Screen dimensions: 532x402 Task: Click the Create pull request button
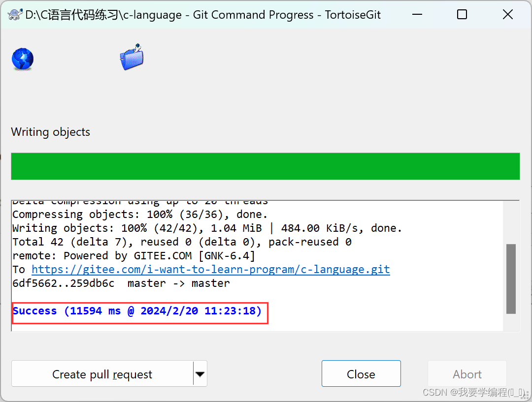click(102, 374)
